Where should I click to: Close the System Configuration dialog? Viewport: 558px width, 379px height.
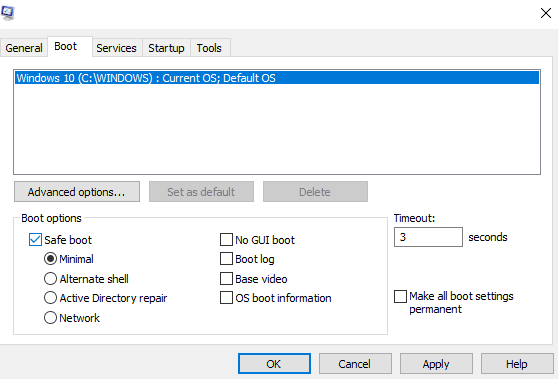546,13
